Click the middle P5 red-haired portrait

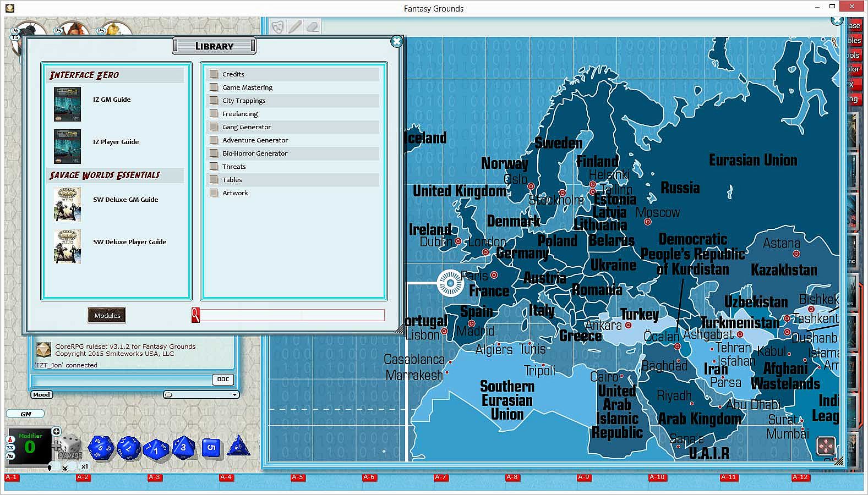[x=72, y=29]
